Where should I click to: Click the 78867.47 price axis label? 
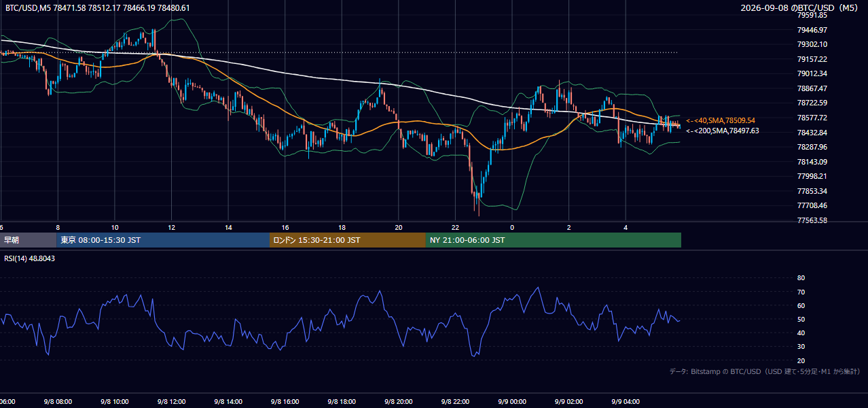812,88
